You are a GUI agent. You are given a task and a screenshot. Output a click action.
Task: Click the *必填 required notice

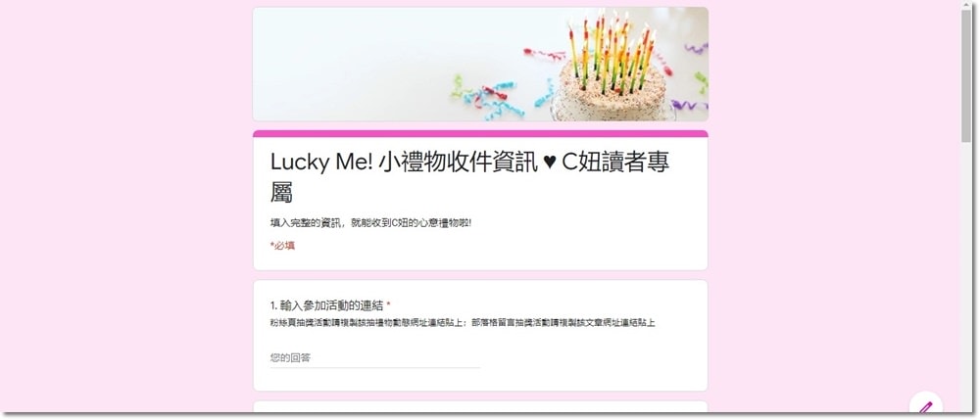pyautogui.click(x=282, y=246)
